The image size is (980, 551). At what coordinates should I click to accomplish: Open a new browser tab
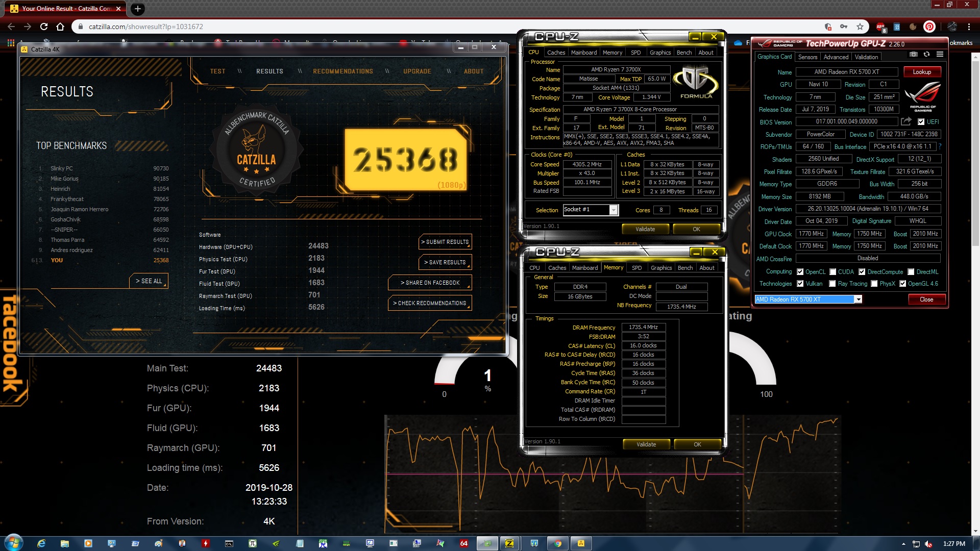(138, 8)
